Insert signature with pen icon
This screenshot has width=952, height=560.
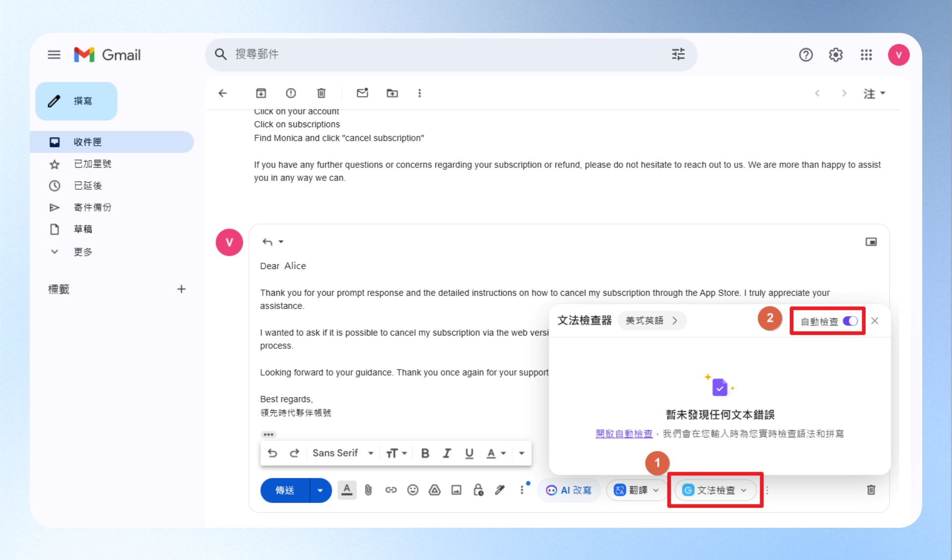pos(500,490)
